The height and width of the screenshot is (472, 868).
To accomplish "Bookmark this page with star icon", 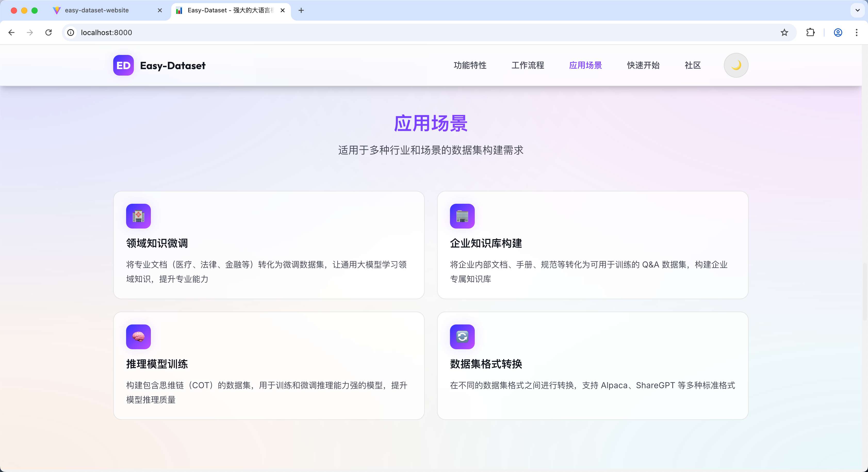I will (x=784, y=32).
